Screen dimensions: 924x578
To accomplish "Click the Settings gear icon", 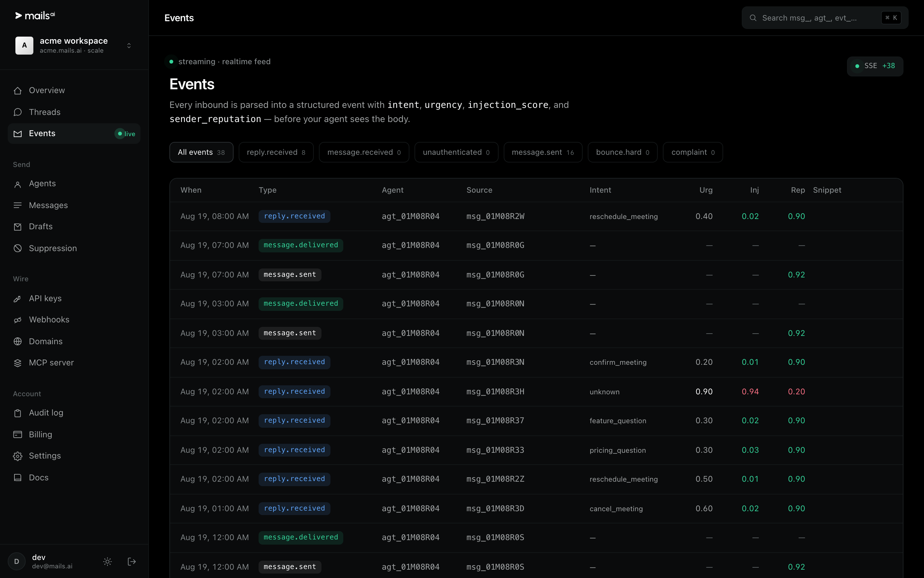I will 18,456.
